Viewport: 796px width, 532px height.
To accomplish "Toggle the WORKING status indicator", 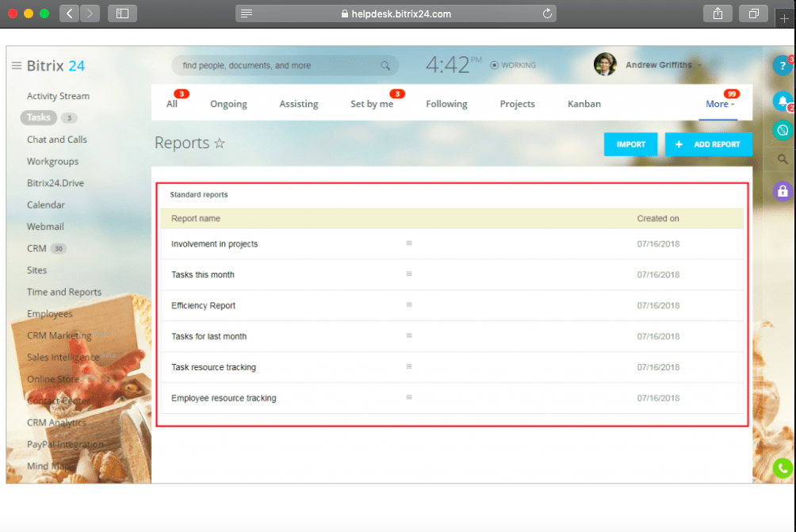I will [513, 66].
